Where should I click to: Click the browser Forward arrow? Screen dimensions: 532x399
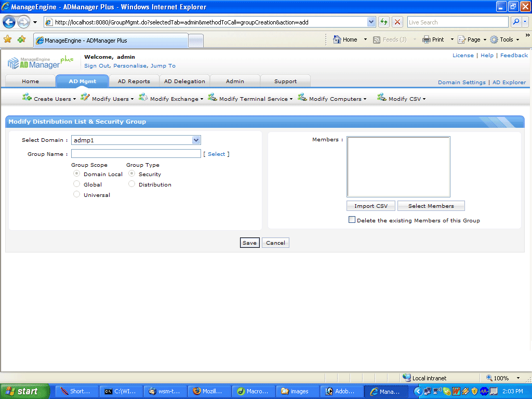tap(23, 22)
